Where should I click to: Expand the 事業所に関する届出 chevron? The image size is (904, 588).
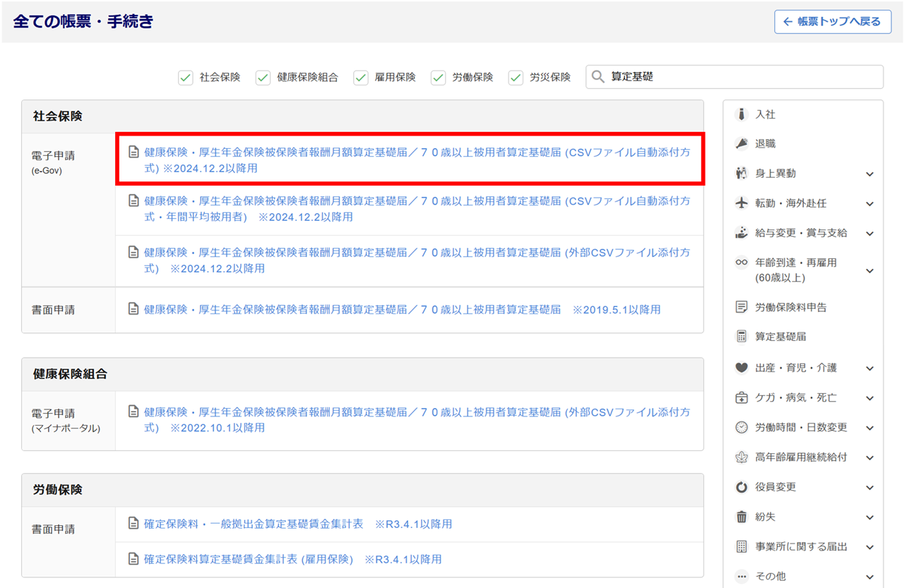click(869, 547)
